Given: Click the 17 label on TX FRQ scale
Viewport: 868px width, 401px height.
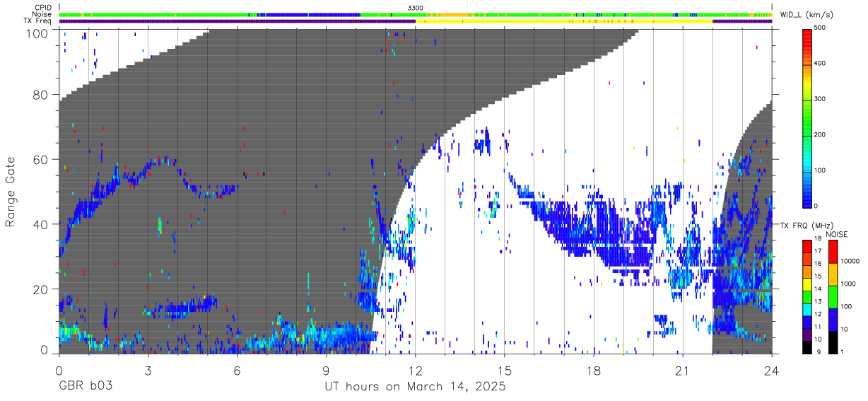Looking at the screenshot, I should point(817,251).
